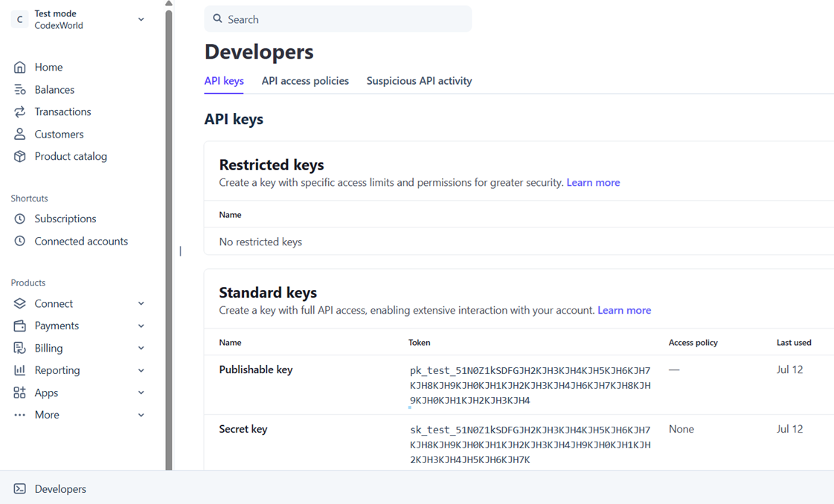
Task: Open the Subscriptions shortcut
Action: coord(65,219)
